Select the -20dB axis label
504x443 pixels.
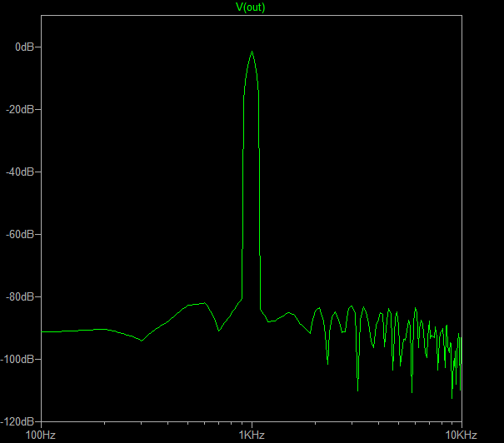coord(20,110)
